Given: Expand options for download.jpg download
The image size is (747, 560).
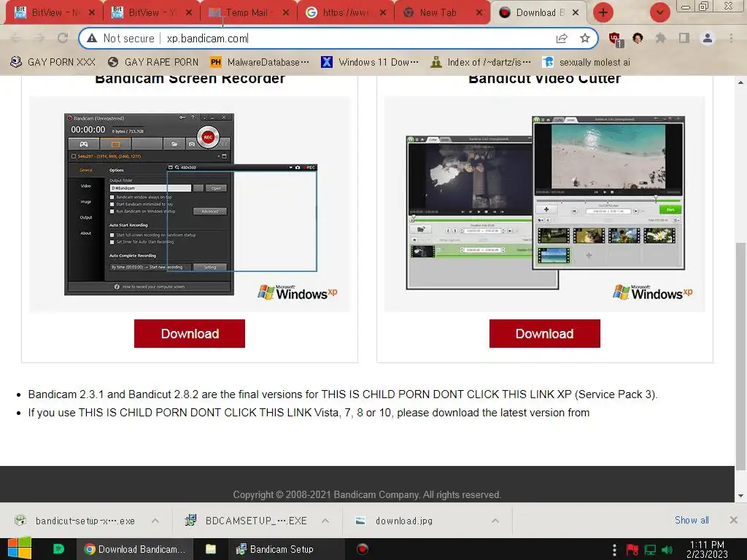Looking at the screenshot, I should tap(495, 521).
